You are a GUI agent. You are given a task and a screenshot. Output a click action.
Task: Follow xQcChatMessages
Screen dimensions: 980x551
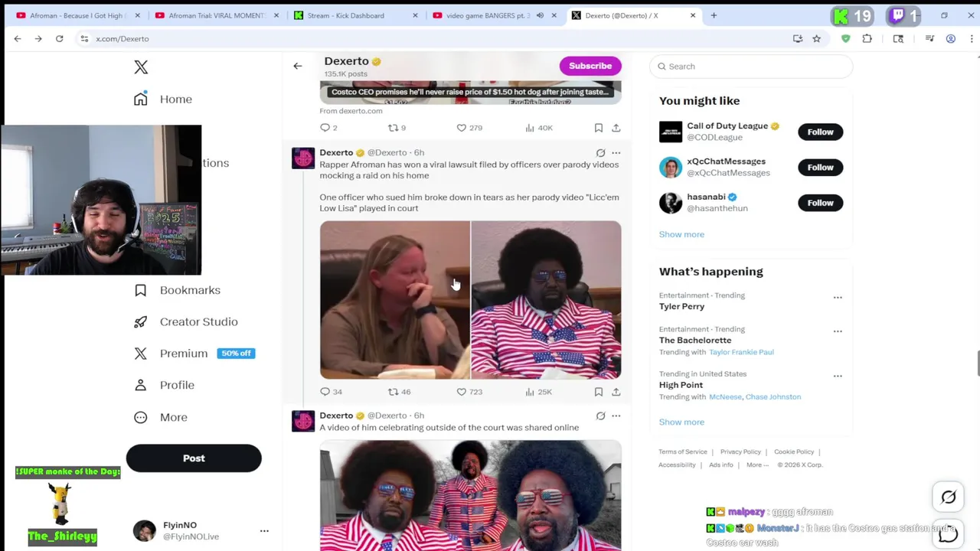820,167
